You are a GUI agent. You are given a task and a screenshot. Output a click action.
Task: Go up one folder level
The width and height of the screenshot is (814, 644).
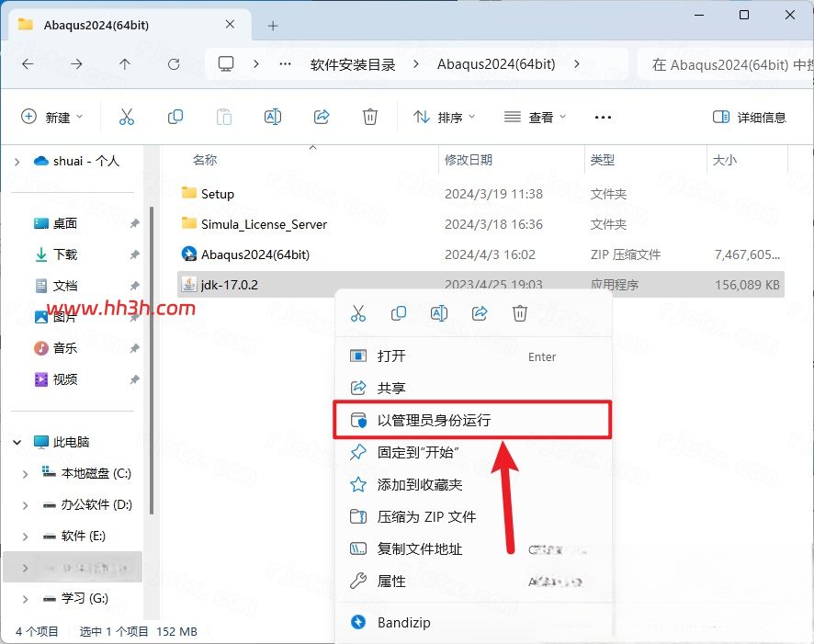125,63
